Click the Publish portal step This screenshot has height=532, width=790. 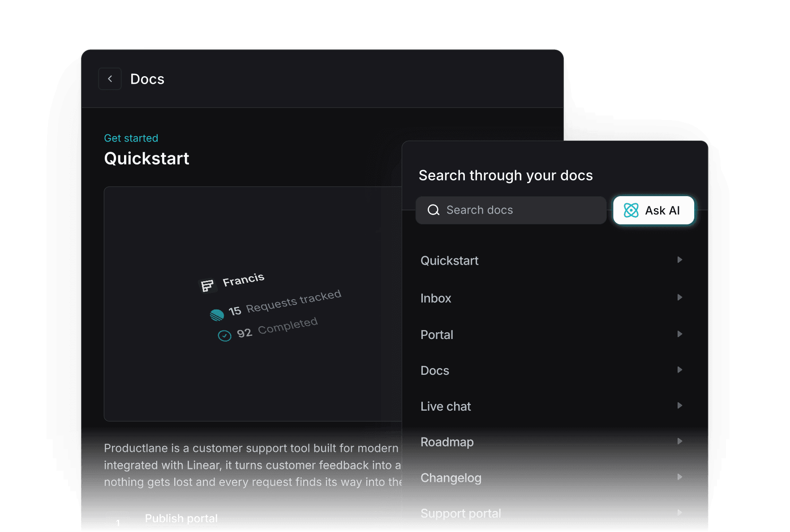tap(181, 518)
